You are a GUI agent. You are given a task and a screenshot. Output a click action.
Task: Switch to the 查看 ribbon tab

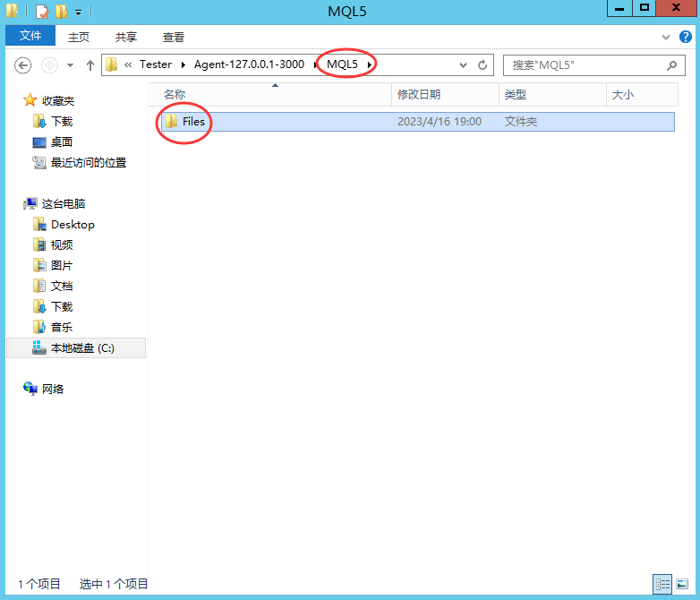pyautogui.click(x=174, y=37)
